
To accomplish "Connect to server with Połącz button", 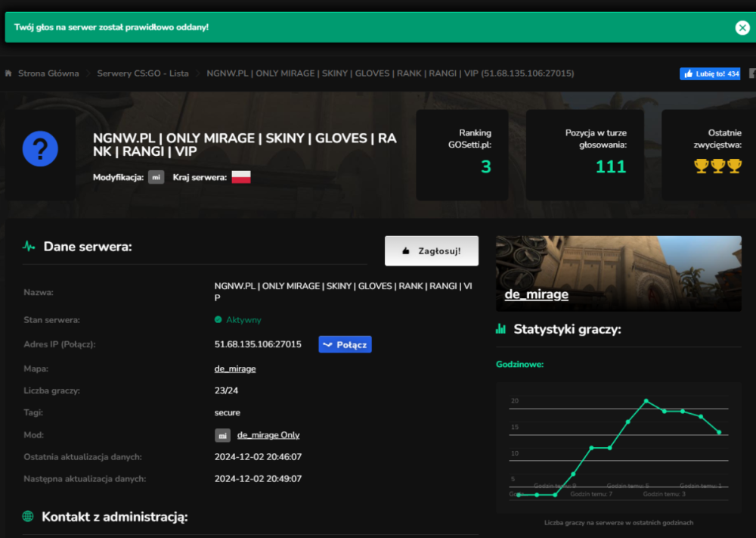I will click(345, 344).
